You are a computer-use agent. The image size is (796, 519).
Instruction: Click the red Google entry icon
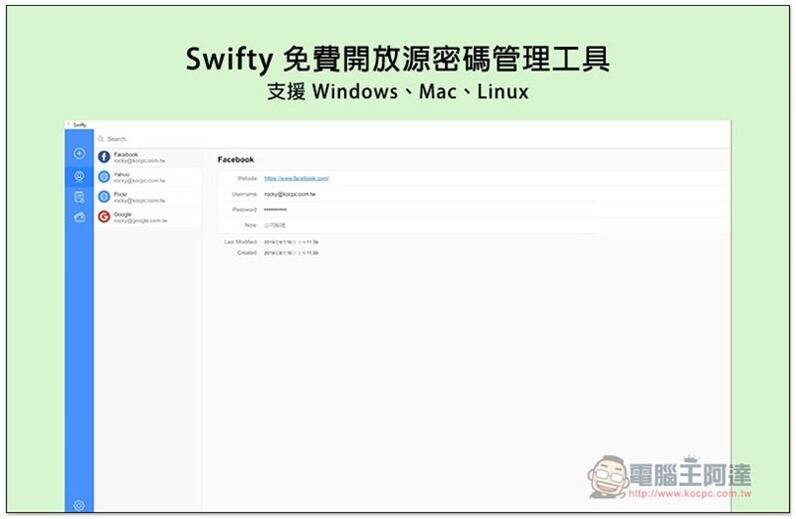pyautogui.click(x=104, y=217)
